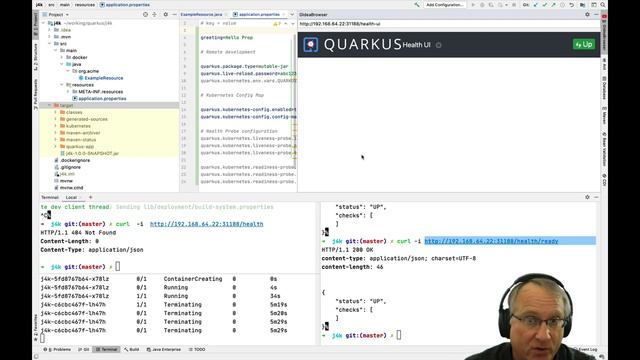Click the green Up status button
The image size is (640, 360).
584,44
